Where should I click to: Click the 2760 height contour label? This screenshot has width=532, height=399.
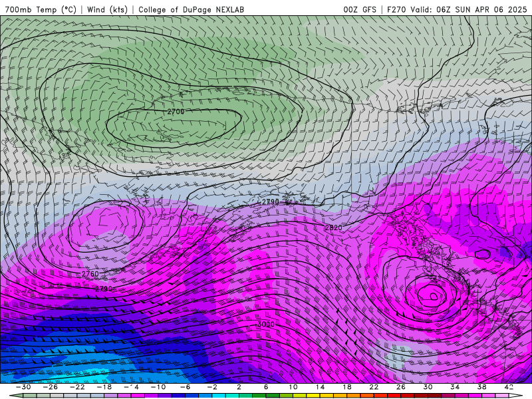click(90, 274)
